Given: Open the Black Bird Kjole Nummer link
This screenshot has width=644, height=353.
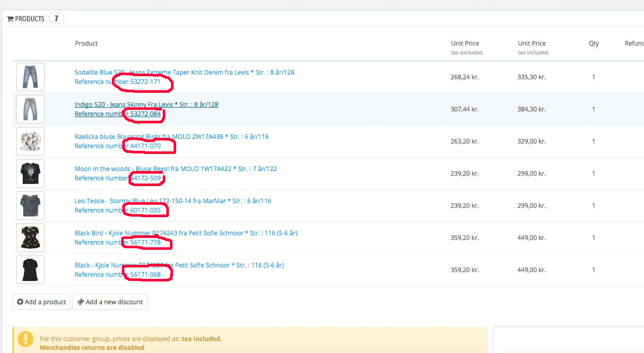Looking at the screenshot, I should coord(186,233).
